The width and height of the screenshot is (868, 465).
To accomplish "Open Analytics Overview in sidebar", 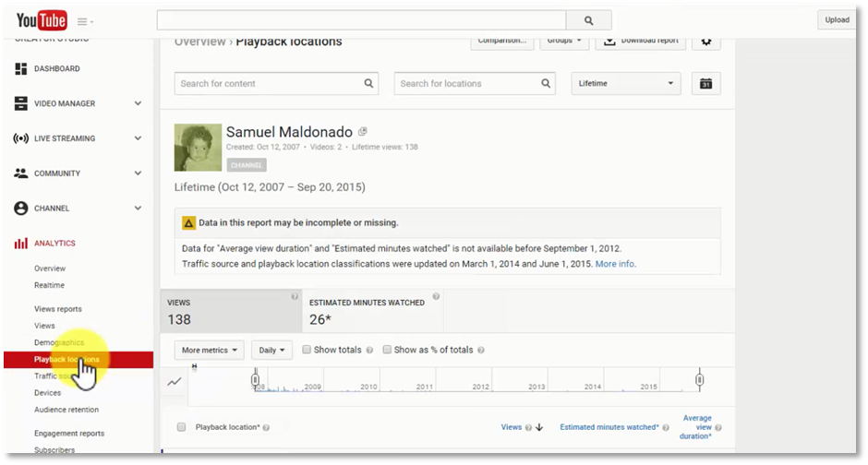I will tap(50, 268).
